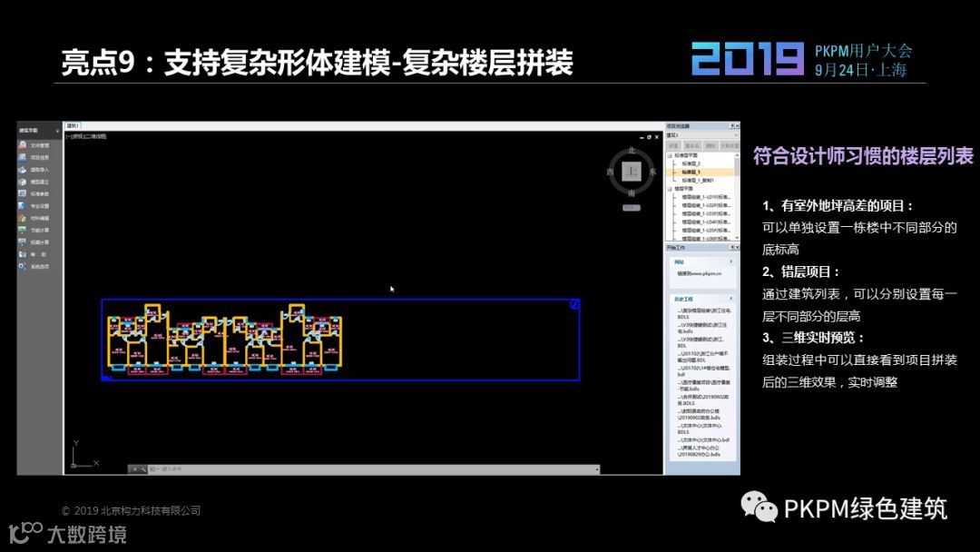Open last history project 20190829办公.bdls
This screenshot has width=980, height=552.
click(700, 451)
